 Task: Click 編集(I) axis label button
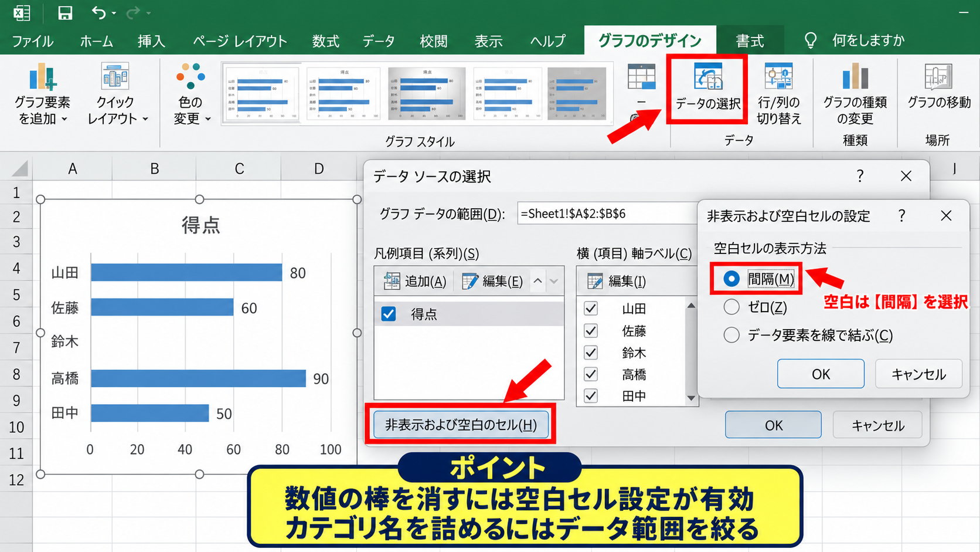tap(617, 282)
